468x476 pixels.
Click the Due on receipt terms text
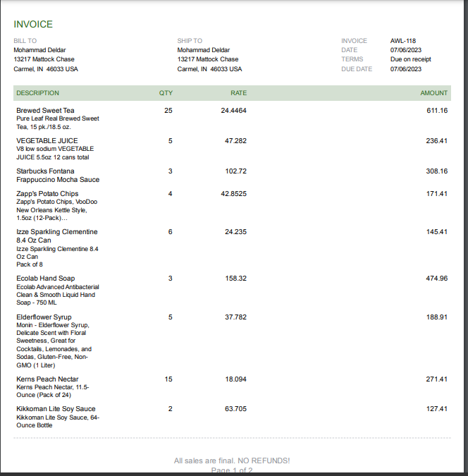(411, 59)
